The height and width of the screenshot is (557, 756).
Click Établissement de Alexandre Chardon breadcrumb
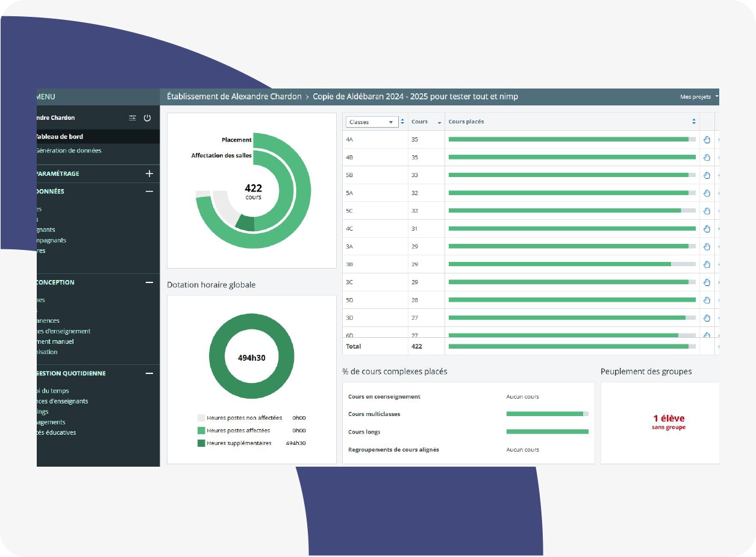234,96
